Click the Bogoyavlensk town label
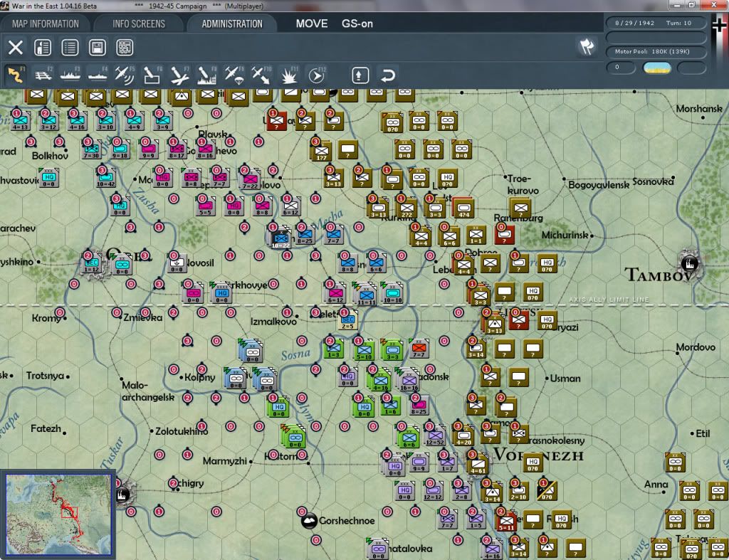 coord(598,184)
